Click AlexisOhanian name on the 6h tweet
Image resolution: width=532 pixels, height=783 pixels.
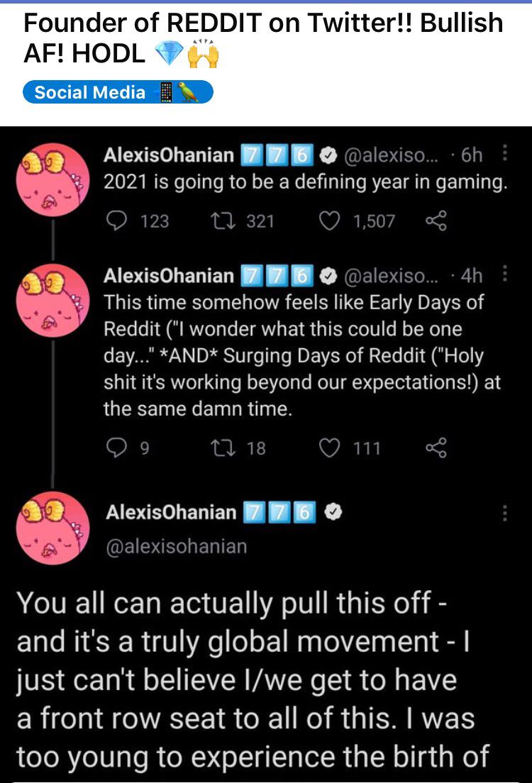click(169, 155)
